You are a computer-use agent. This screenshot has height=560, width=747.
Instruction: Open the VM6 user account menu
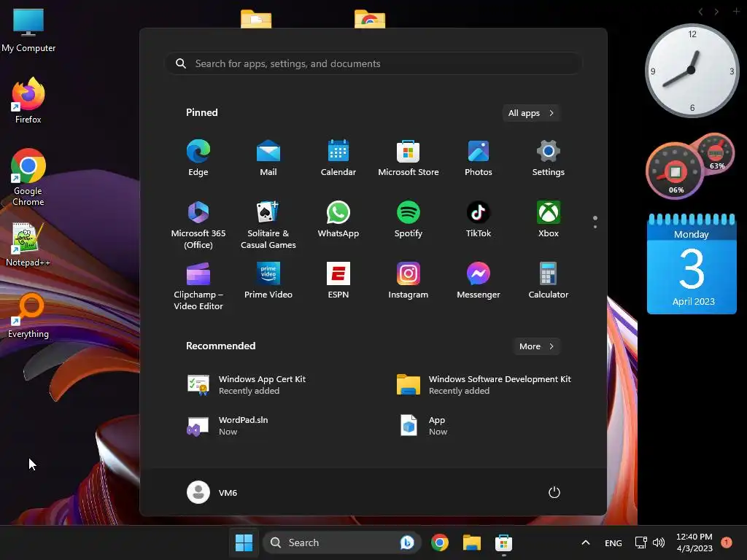(212, 492)
